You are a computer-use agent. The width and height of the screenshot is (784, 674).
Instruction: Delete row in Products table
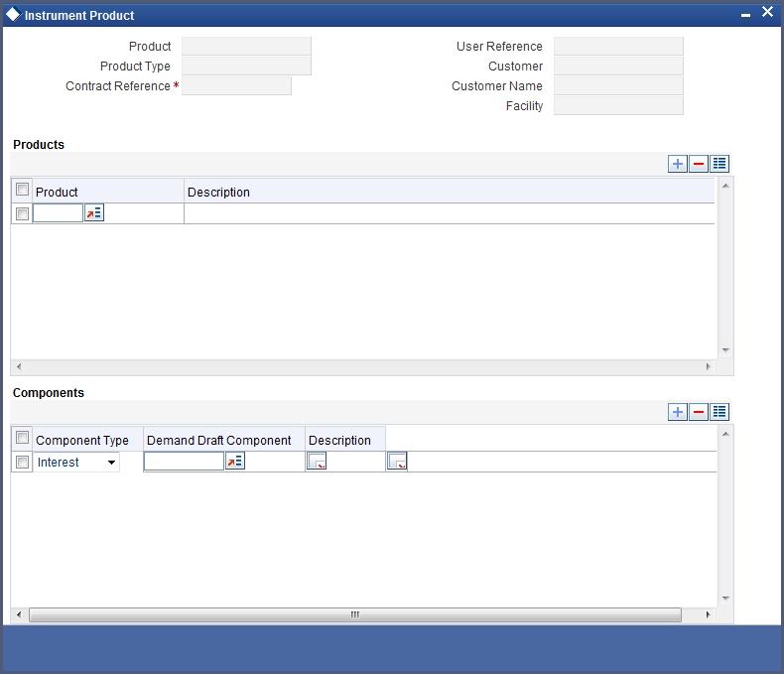pyautogui.click(x=699, y=164)
